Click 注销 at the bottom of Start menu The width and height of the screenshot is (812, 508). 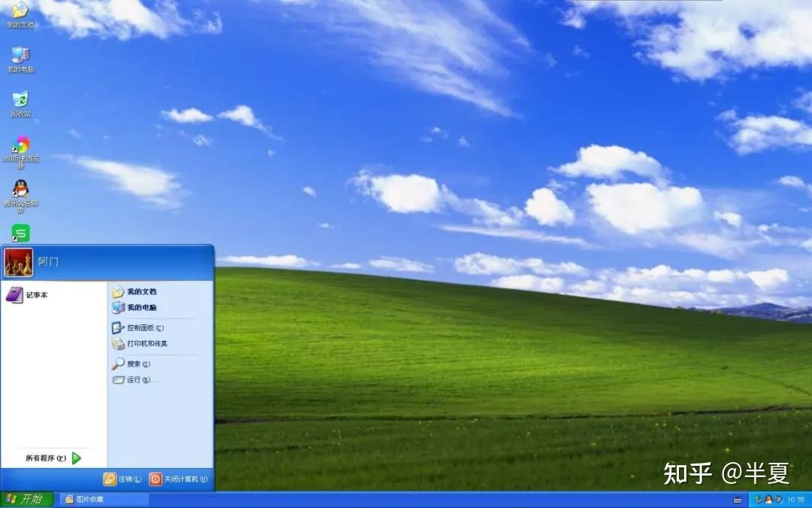click(x=124, y=478)
